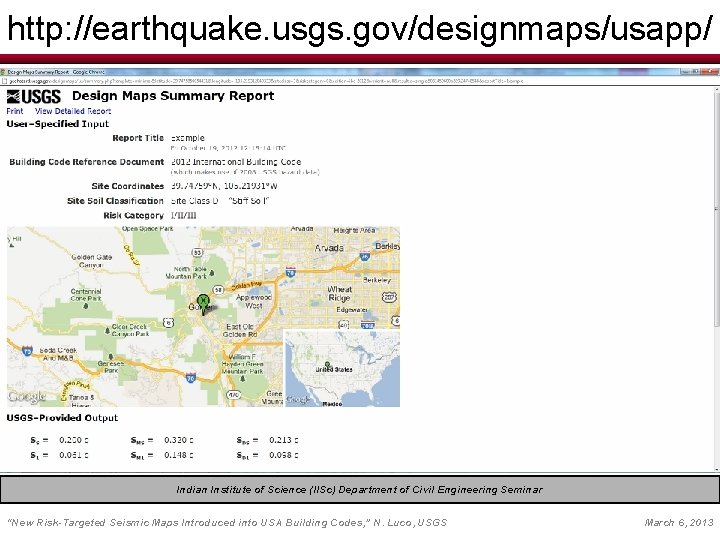Click the Google logo on main map
This screenshot has height=540, width=720.
point(27,396)
